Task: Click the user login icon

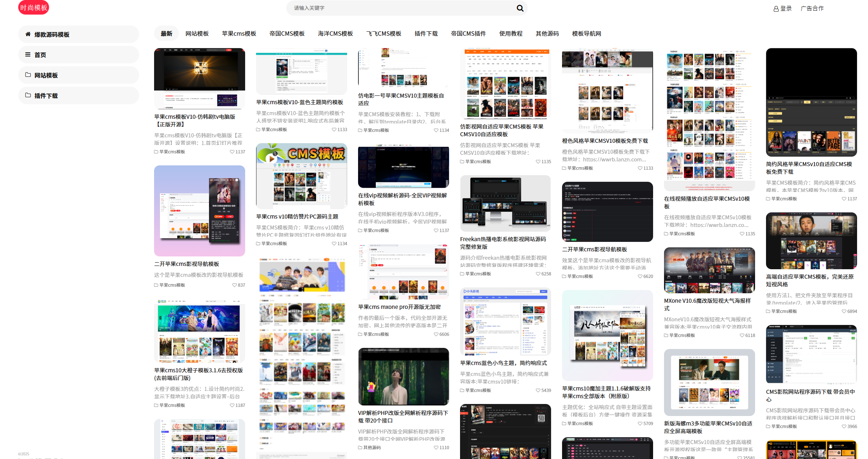Action: point(776,9)
